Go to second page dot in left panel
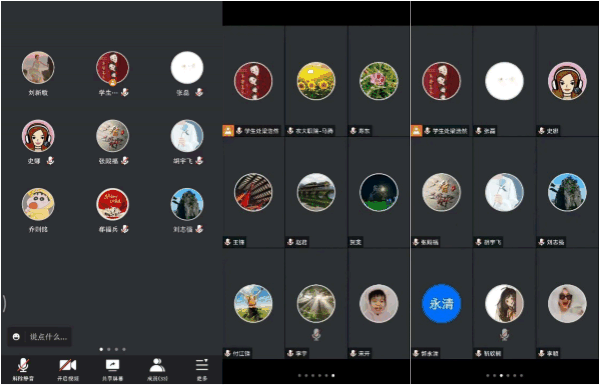 109,349
